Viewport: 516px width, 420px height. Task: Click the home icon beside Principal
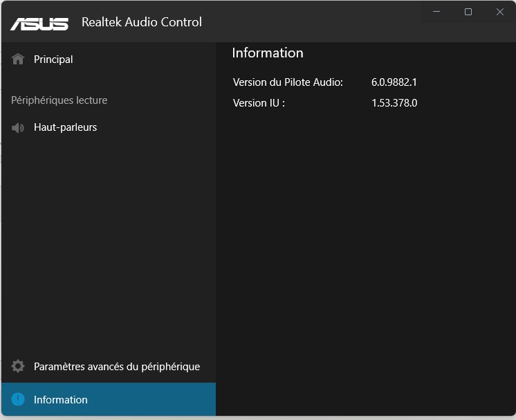click(x=18, y=60)
